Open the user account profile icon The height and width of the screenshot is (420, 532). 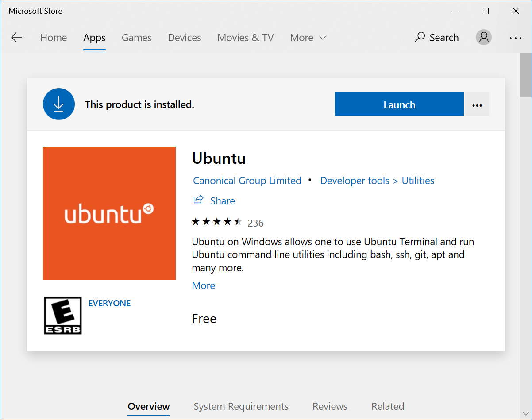click(484, 38)
